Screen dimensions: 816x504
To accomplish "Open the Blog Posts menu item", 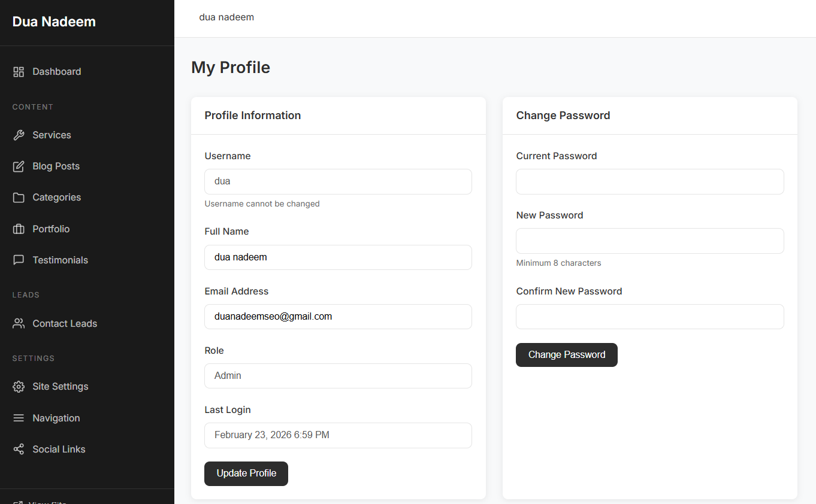I will (56, 166).
